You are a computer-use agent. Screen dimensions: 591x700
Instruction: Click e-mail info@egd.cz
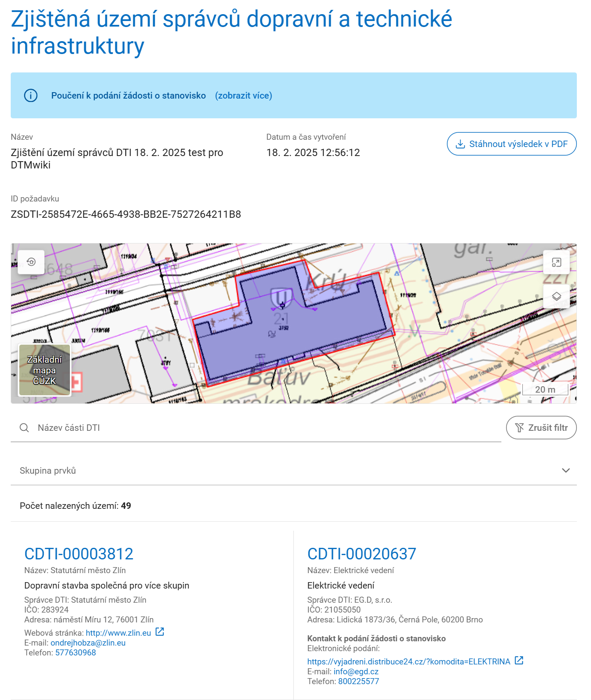point(356,672)
